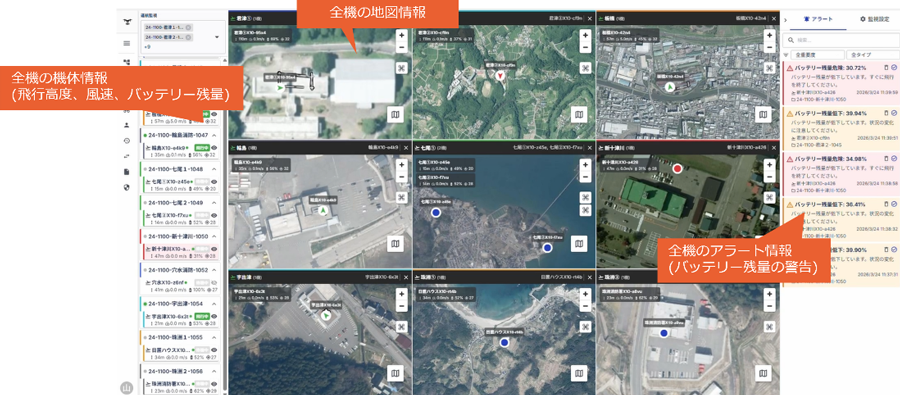Open map layer button in 宇出津 panel
This screenshot has width=900, height=395.
point(395,374)
